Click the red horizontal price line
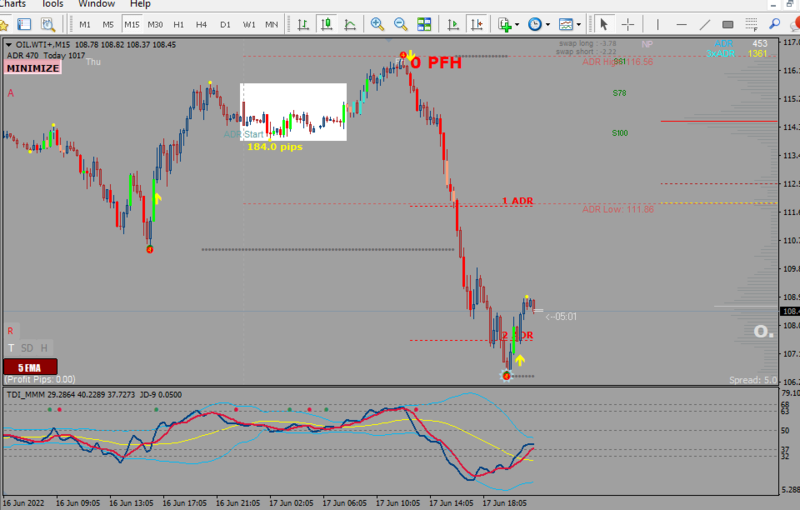Image resolution: width=800 pixels, height=510 pixels. coord(719,121)
